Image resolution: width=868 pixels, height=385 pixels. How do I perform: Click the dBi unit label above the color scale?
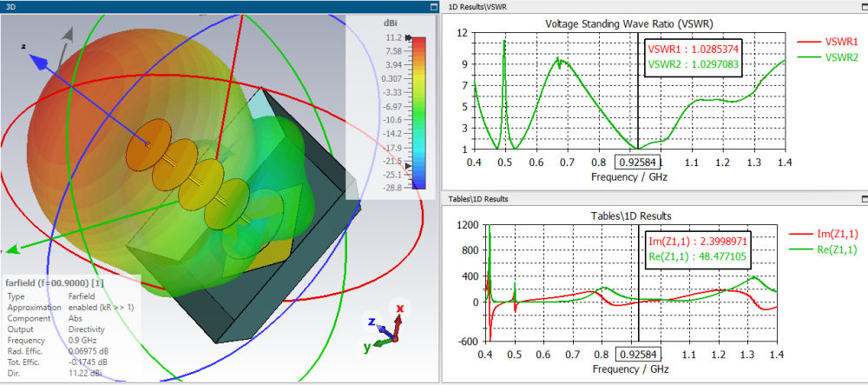tap(391, 23)
